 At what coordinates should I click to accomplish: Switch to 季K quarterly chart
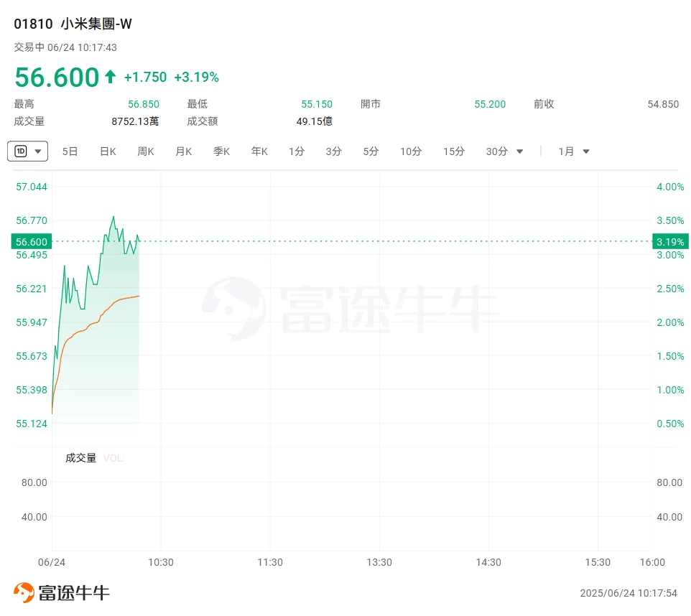221,151
